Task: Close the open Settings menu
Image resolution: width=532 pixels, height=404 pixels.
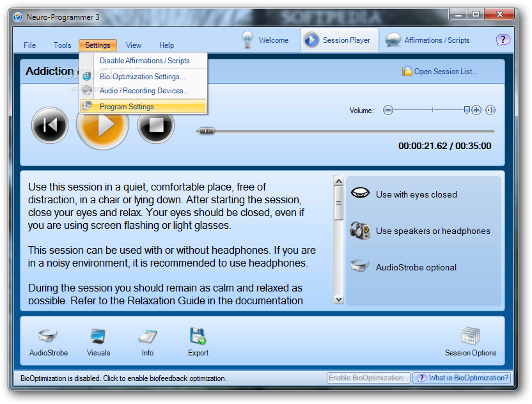Action: [x=98, y=45]
